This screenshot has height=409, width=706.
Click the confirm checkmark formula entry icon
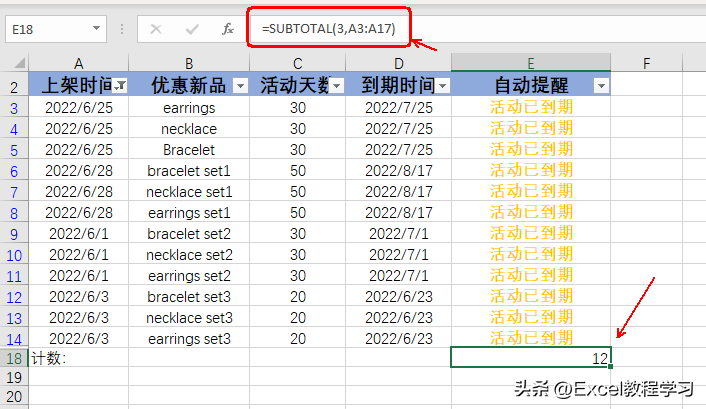(x=192, y=29)
